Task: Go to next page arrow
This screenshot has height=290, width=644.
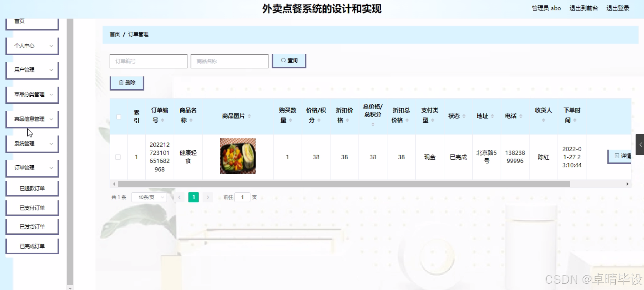Action: click(x=208, y=197)
